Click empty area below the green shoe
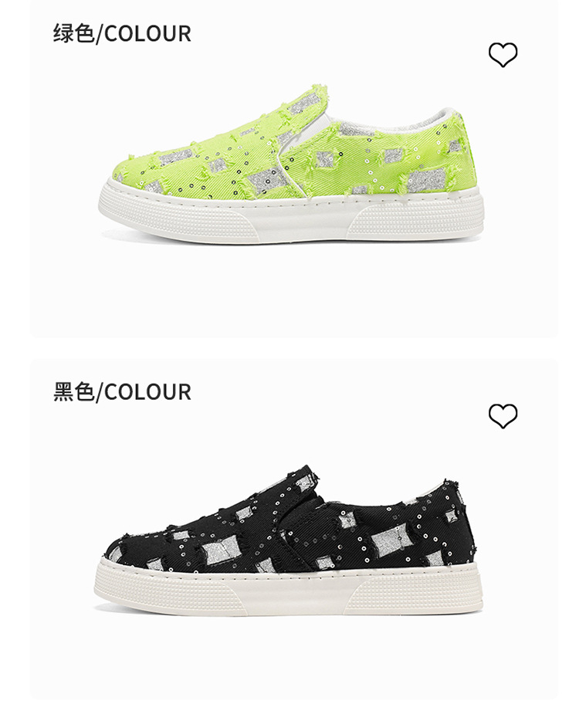579x728 pixels. [293, 288]
